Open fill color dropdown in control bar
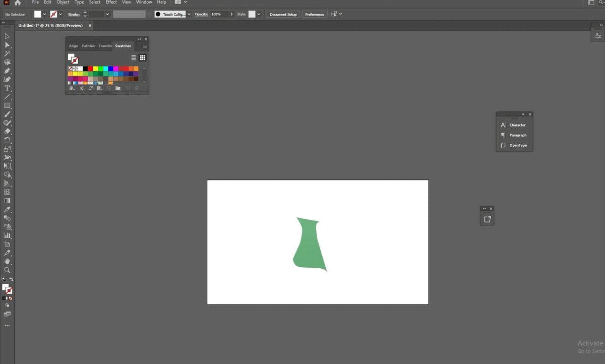 point(44,14)
